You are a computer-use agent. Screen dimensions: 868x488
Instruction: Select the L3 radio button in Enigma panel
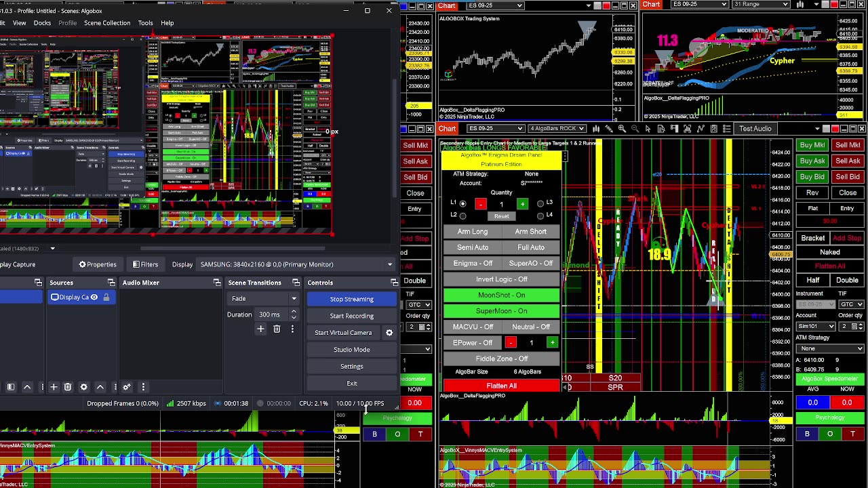pyautogui.click(x=540, y=203)
